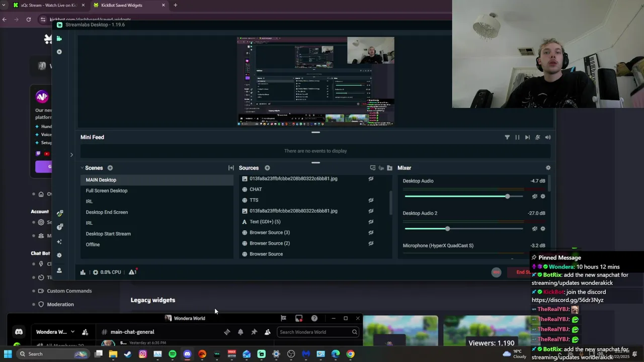Select Full Screen Desktop scene
The image size is (644, 362).
click(x=156, y=191)
